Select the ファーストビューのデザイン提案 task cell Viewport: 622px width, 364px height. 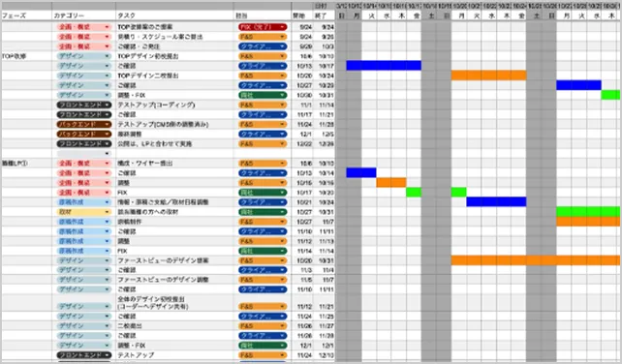174,261
